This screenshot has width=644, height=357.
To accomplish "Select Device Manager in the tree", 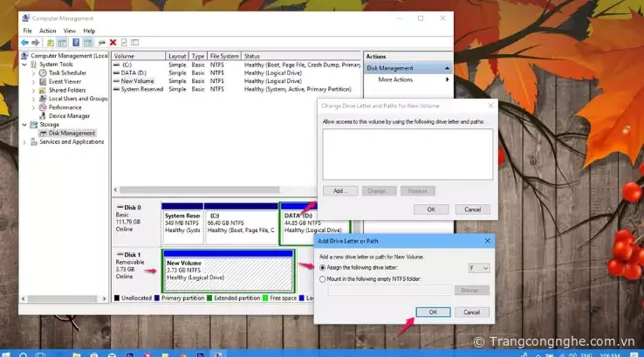I will 69,115.
